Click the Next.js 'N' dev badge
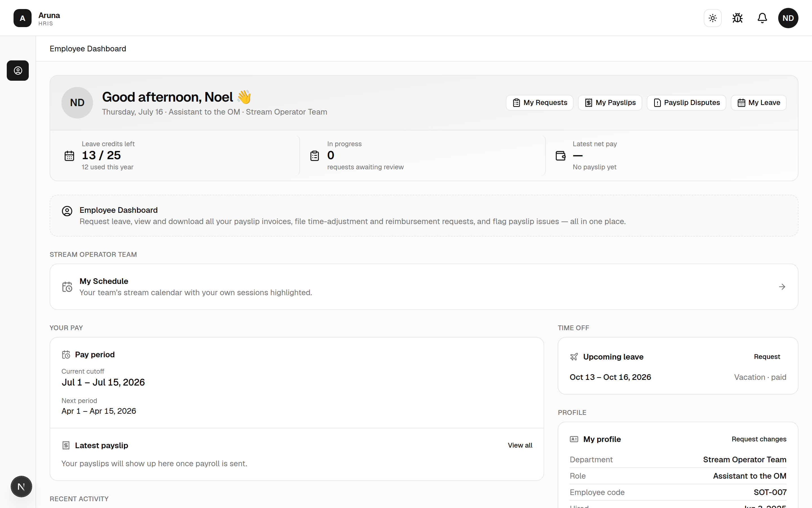Viewport: 812px width, 508px height. [21, 487]
